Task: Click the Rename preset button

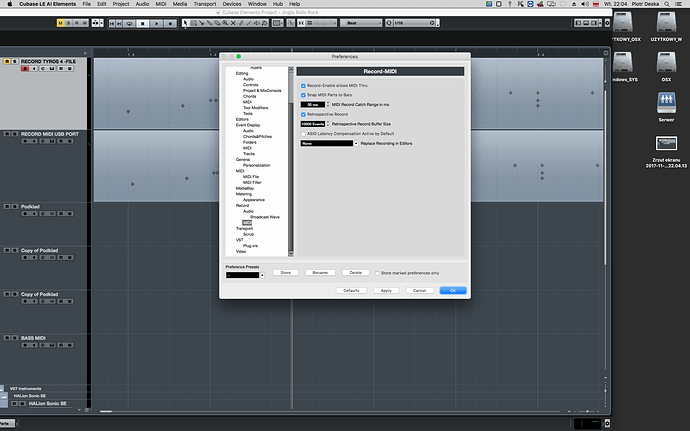Action: (320, 273)
